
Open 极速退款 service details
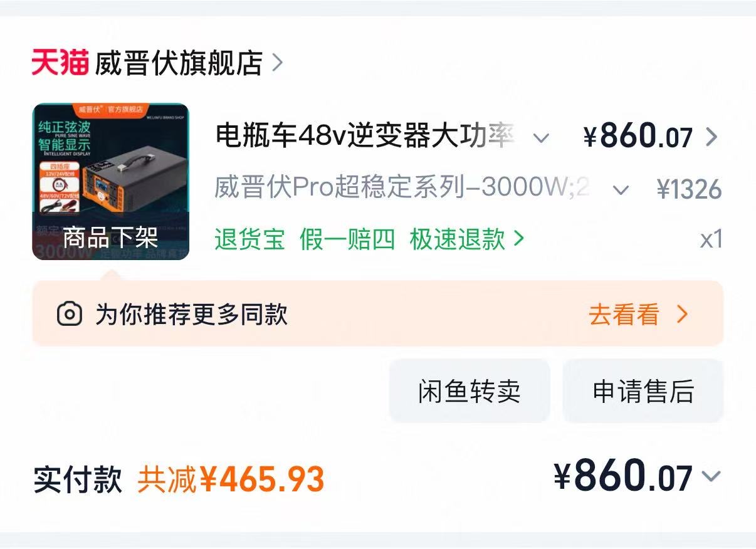458,239
